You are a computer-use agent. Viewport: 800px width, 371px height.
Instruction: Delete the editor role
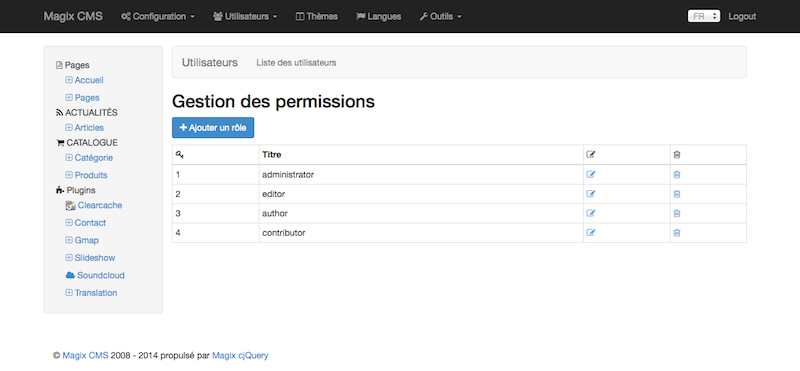pyautogui.click(x=677, y=194)
